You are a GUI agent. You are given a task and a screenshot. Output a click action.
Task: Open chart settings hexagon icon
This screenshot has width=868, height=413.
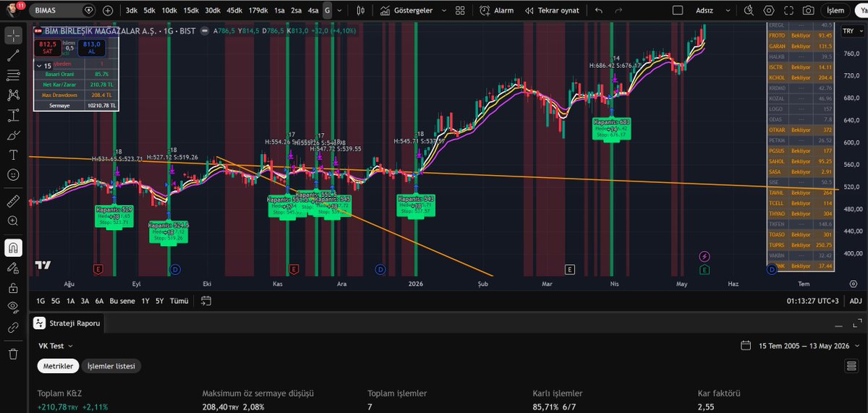tap(768, 11)
